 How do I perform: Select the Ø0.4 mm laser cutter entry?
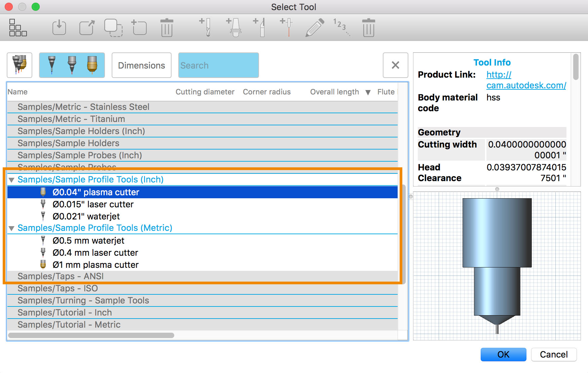click(95, 253)
